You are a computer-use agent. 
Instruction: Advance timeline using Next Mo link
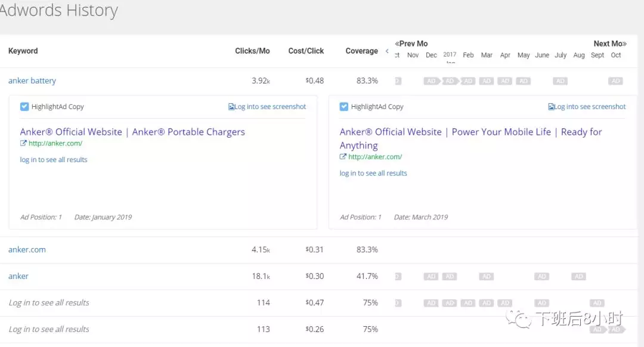(609, 44)
